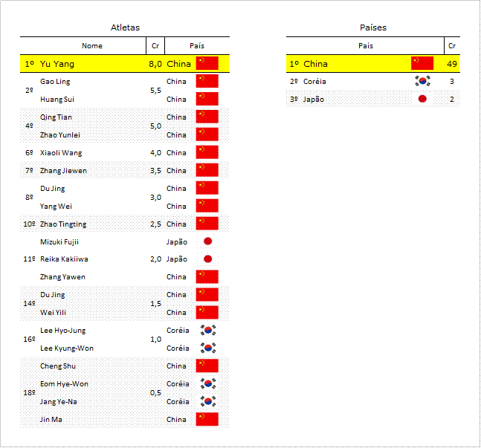This screenshot has height=448, width=481.
Task: Click the China flag next to Yu Yang
Action: point(207,63)
